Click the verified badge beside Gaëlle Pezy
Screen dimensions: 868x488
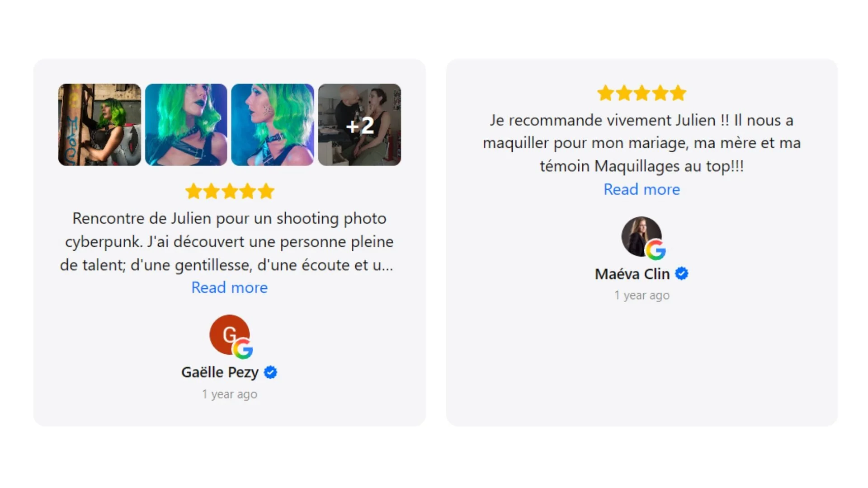click(x=270, y=372)
